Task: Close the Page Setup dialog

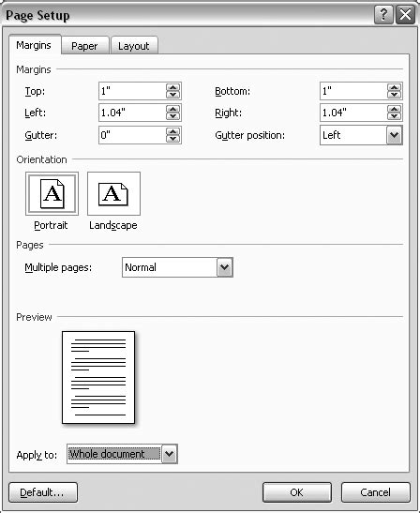Action: point(405,15)
